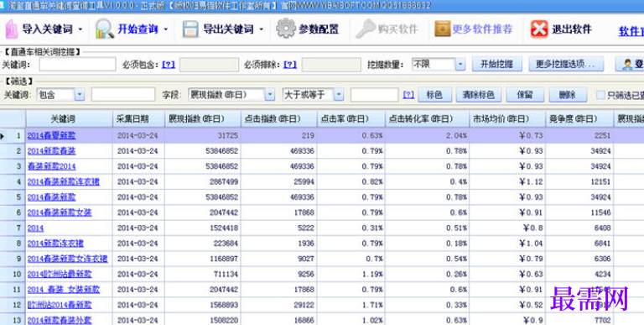Expand the 导出关键词 dropdown arrow

click(262, 29)
